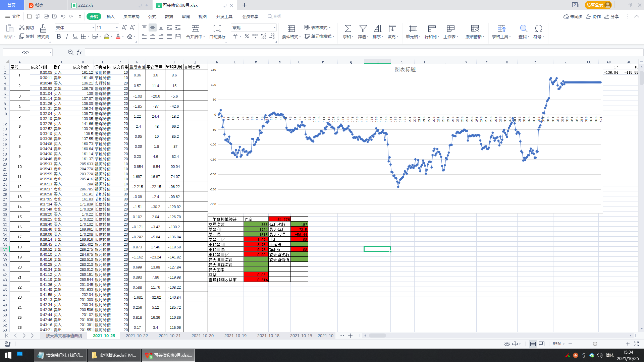The image size is (644, 362).
Task: Click the yellow fill color swatch icon
Action: pos(107,36)
